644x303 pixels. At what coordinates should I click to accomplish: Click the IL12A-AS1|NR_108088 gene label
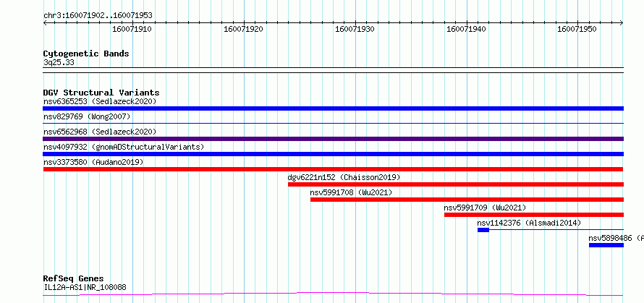(85, 287)
